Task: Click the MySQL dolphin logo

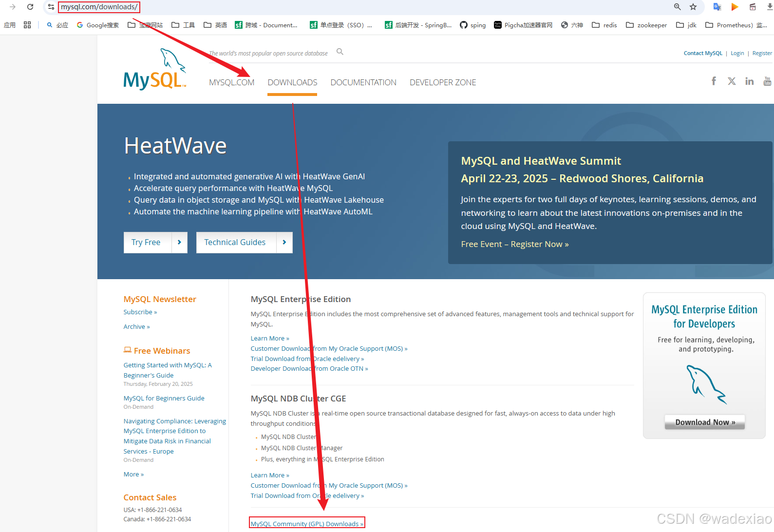Action: tap(155, 69)
